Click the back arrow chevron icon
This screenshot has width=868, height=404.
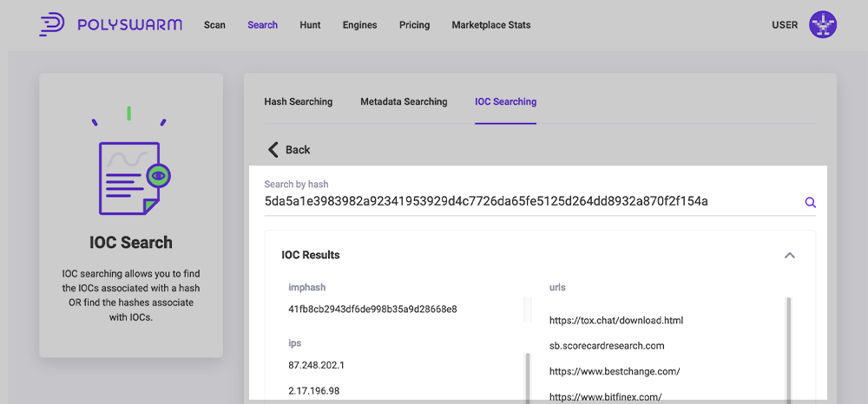(273, 149)
